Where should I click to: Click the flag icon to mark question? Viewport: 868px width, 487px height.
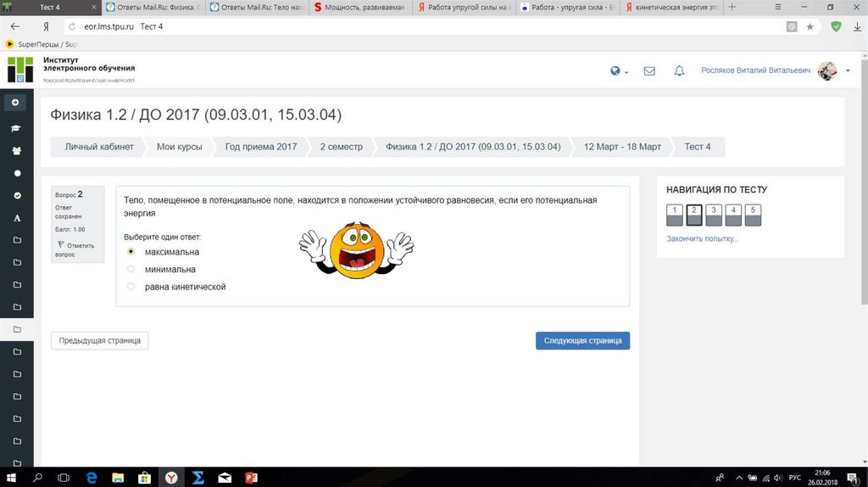click(x=61, y=244)
